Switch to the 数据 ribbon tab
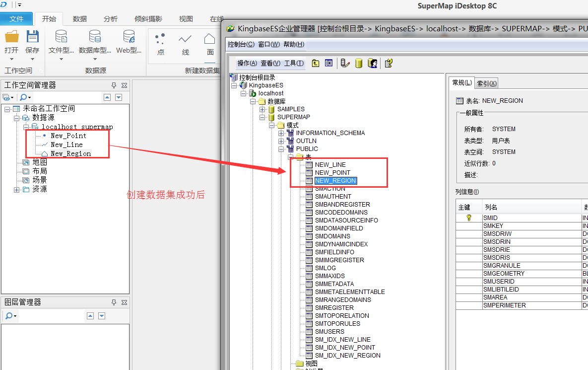This screenshot has height=370, width=588. point(80,19)
